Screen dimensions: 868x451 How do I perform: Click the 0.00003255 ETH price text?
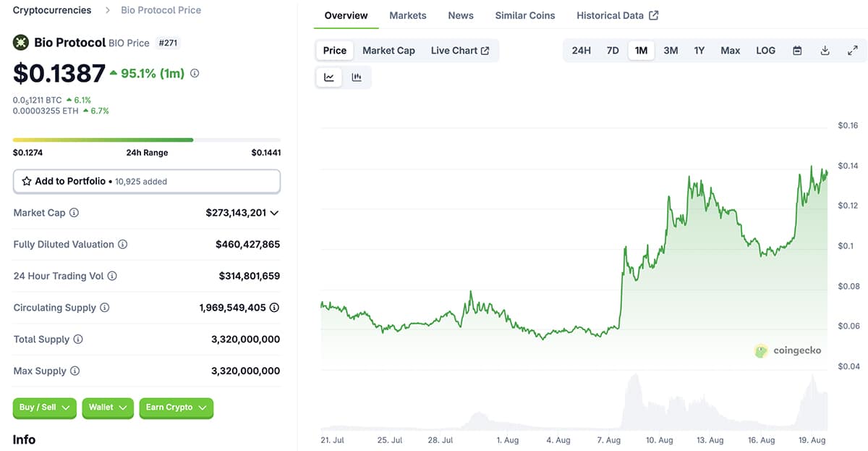coord(46,111)
